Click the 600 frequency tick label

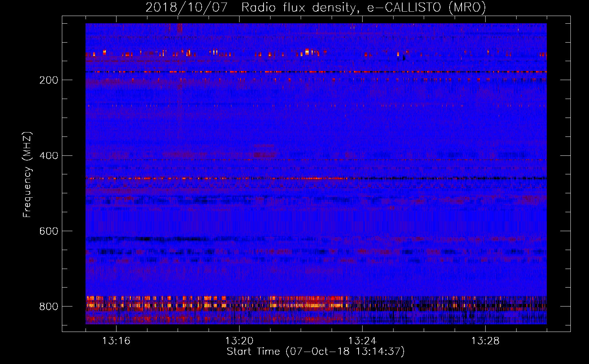coord(49,232)
